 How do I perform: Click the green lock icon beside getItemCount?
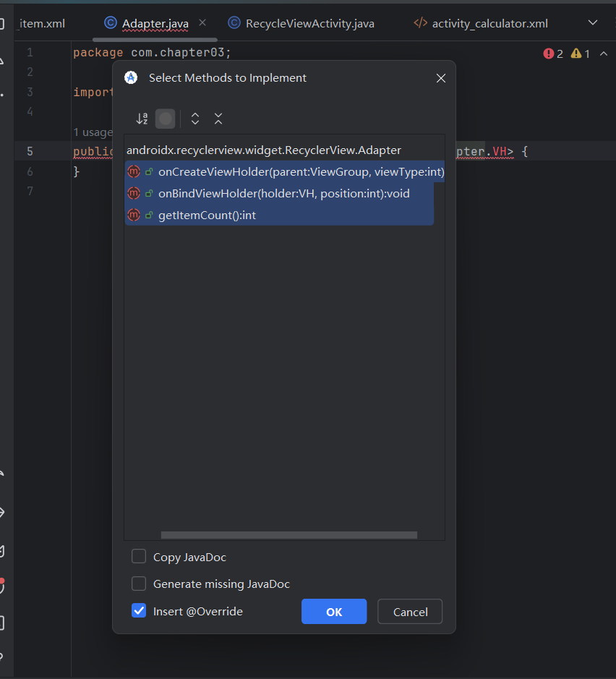(x=149, y=215)
